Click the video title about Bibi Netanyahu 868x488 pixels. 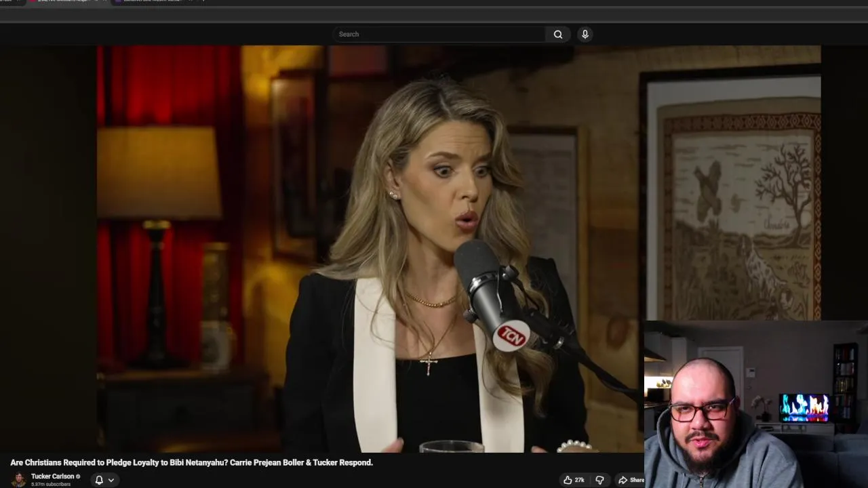(191, 462)
